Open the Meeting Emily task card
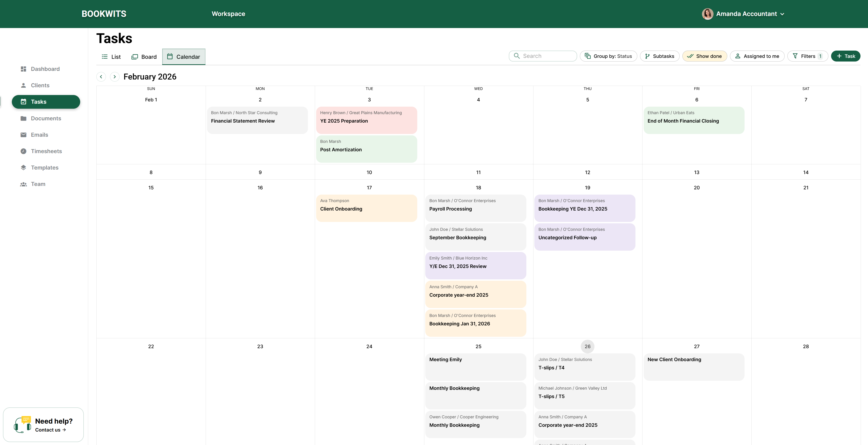 [475, 367]
